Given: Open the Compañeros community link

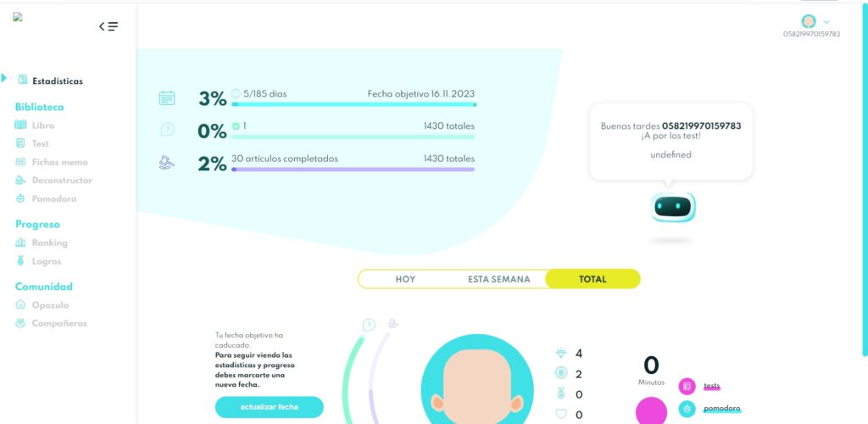Looking at the screenshot, I should 59,323.
